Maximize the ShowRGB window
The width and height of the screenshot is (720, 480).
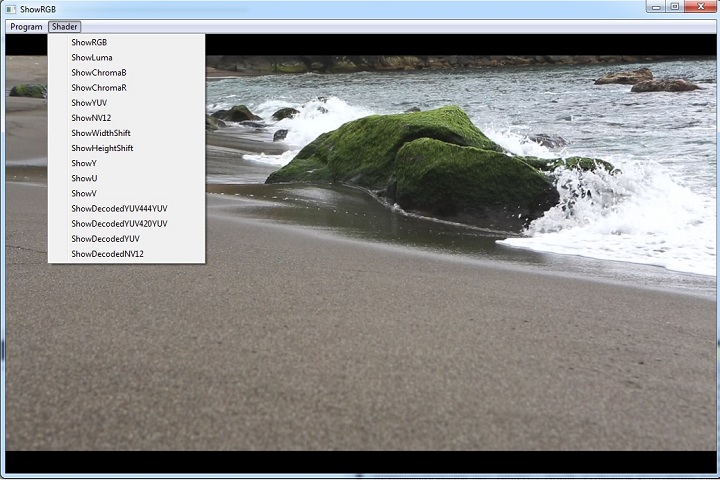pos(675,7)
